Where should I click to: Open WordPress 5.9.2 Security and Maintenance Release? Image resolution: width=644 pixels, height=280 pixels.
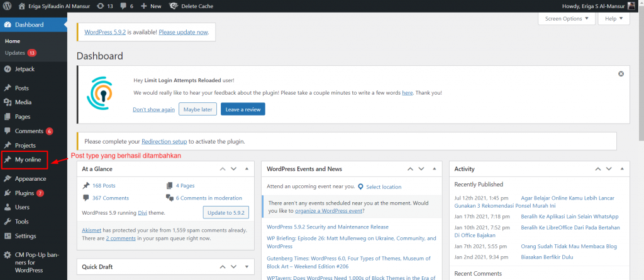pyautogui.click(x=327, y=227)
